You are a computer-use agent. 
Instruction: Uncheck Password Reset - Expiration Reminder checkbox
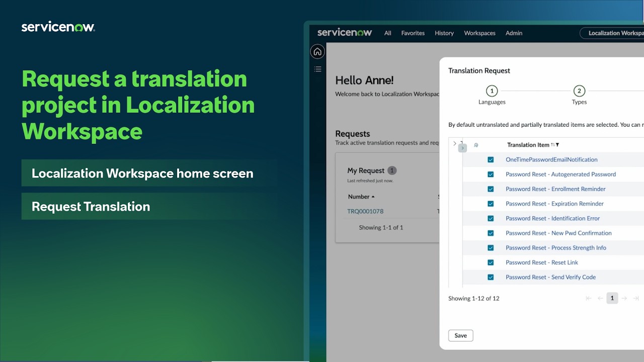click(x=491, y=204)
